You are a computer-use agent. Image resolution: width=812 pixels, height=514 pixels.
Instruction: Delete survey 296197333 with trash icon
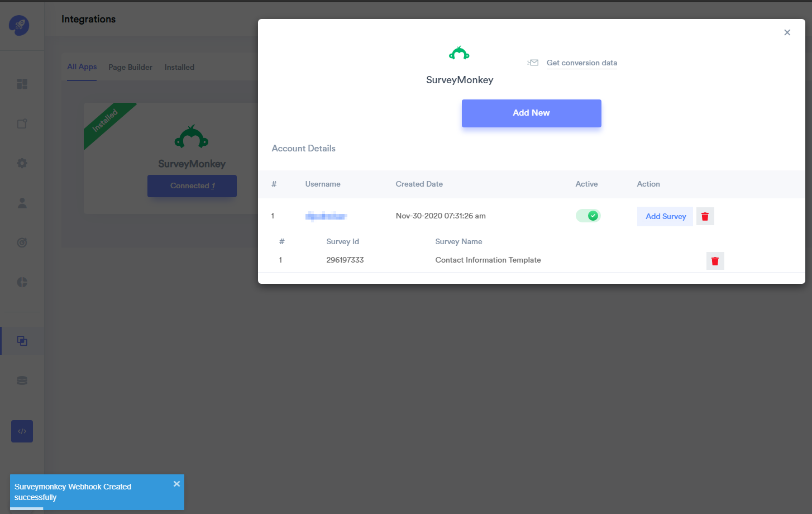715,261
